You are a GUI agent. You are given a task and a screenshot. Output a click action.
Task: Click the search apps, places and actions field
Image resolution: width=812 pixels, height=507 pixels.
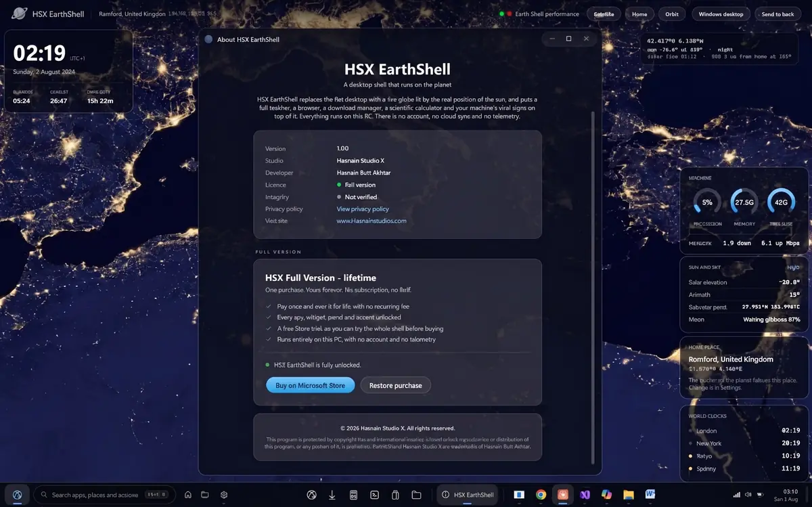[104, 495]
